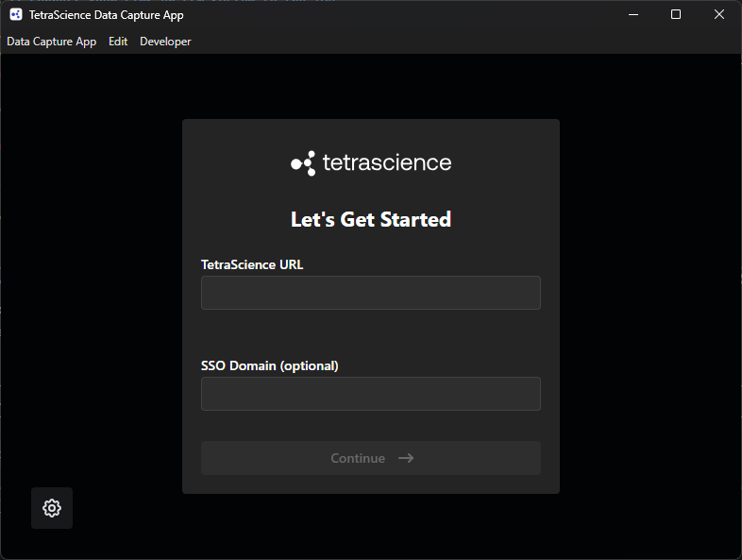Open the Data Capture App menu
The image size is (742, 560).
[x=52, y=42]
